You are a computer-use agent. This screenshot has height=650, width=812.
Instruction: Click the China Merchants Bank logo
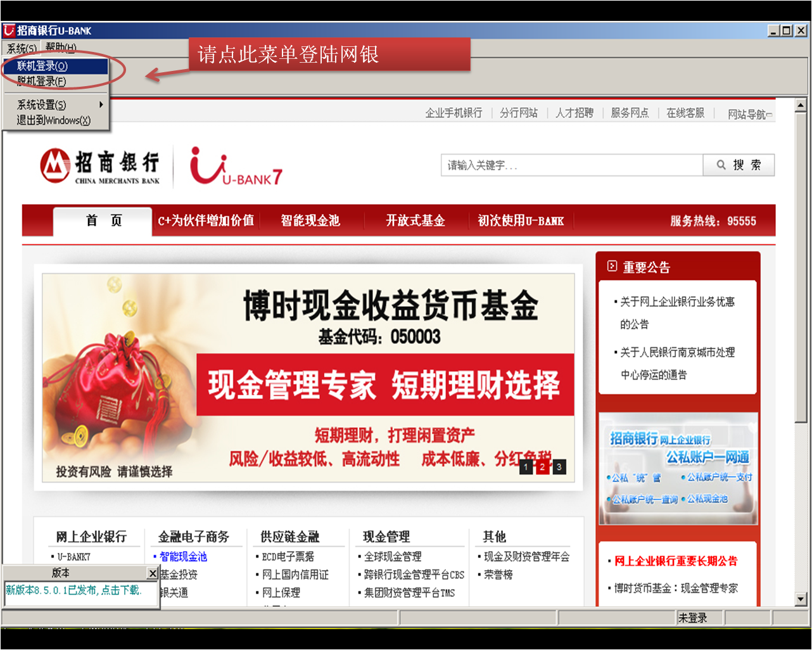[100, 167]
